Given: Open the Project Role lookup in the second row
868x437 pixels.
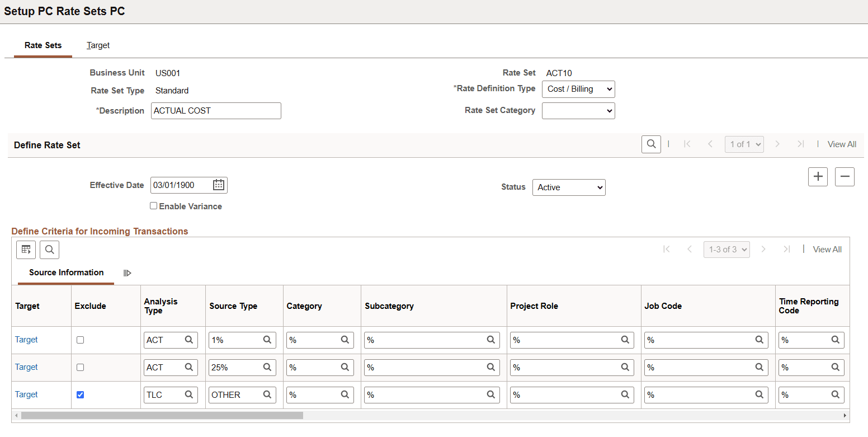Looking at the screenshot, I should click(625, 367).
